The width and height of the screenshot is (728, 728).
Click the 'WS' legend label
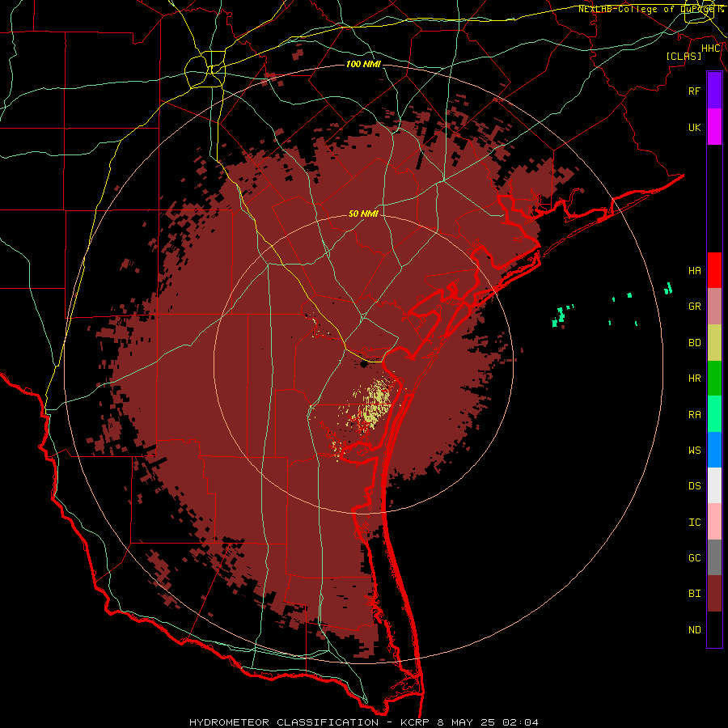[x=695, y=451]
